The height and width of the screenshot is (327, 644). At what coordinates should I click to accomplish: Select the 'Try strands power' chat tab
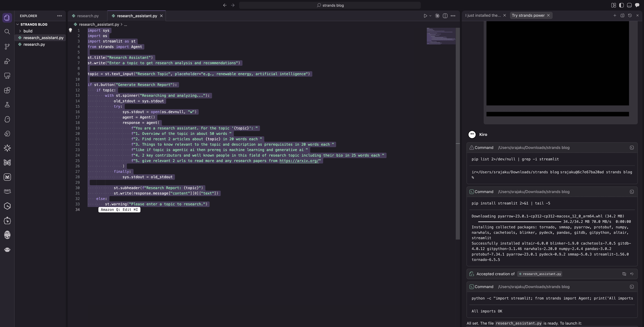coord(528,15)
